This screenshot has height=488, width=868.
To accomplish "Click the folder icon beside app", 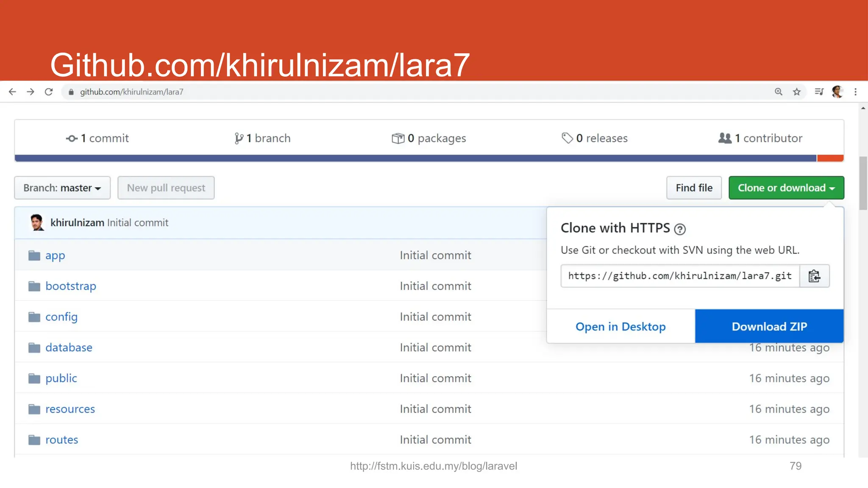I will pyautogui.click(x=34, y=255).
